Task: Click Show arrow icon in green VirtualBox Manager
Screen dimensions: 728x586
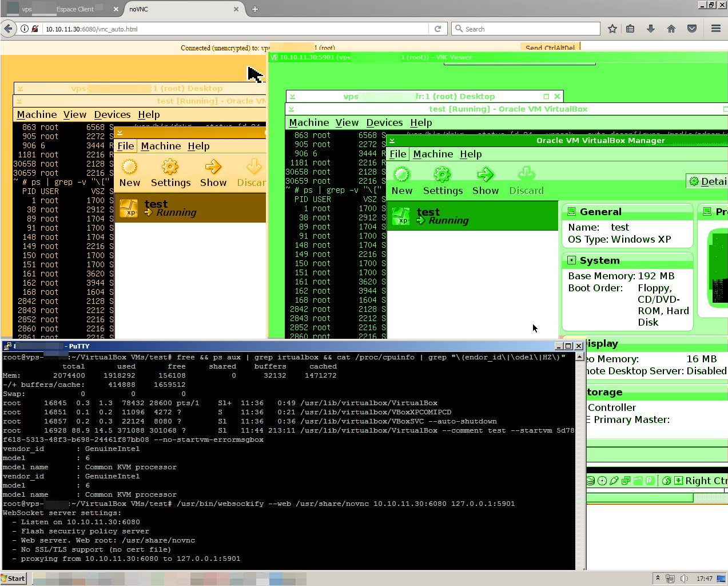Action: click(x=485, y=175)
